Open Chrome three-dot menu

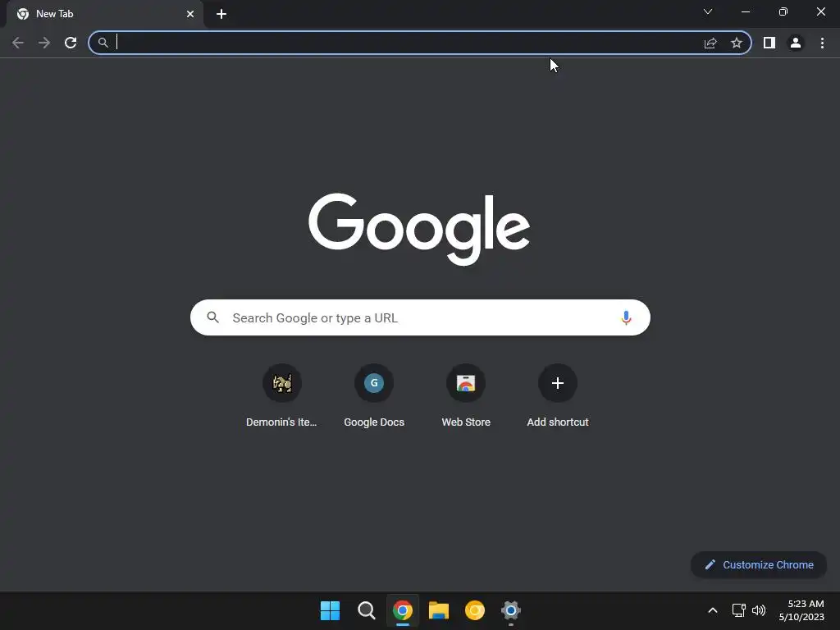point(822,43)
